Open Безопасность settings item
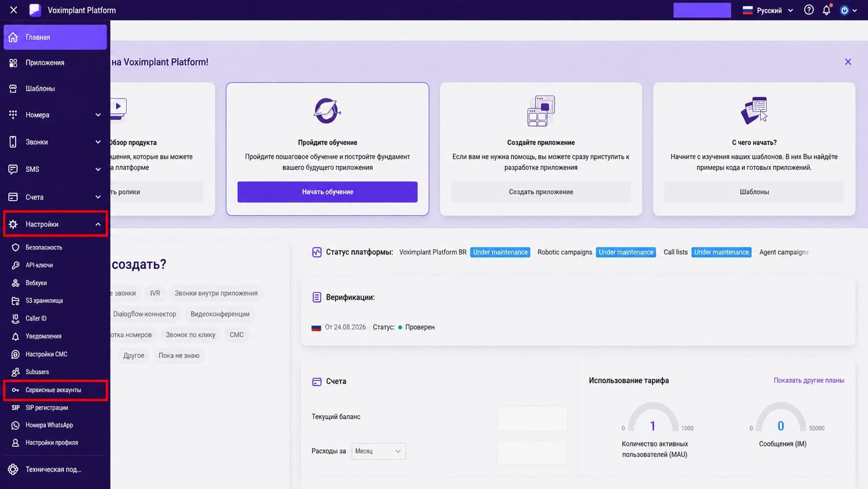Screen dimensions: 868x489 click(x=55, y=247)
